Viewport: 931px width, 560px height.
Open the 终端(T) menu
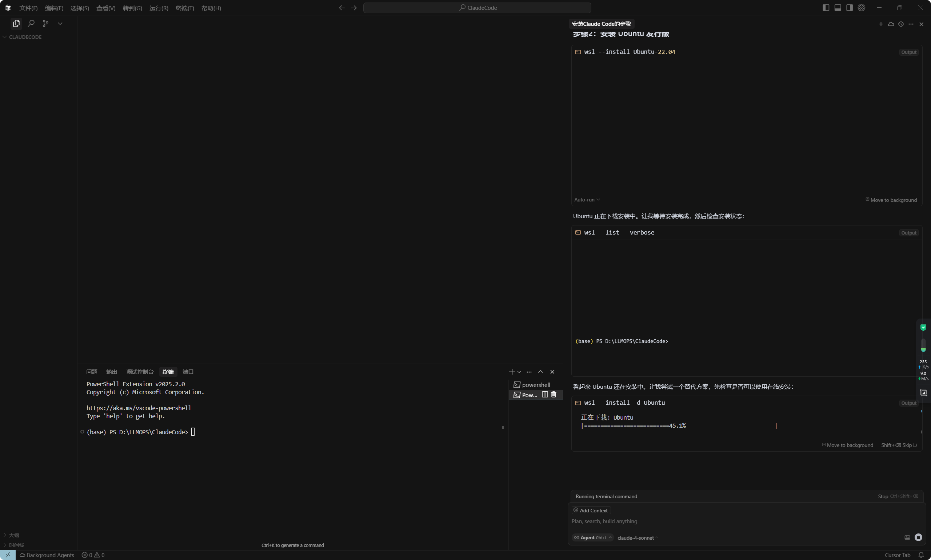tap(184, 8)
